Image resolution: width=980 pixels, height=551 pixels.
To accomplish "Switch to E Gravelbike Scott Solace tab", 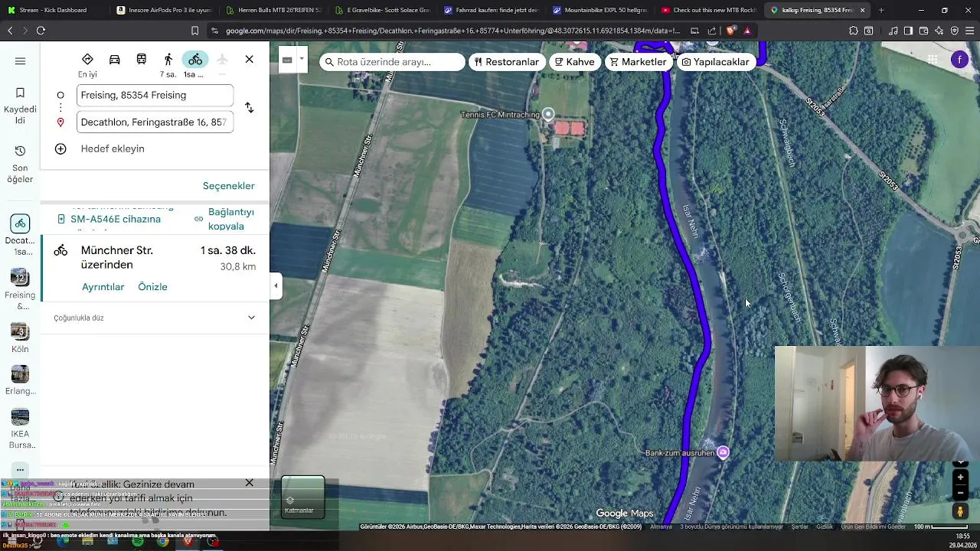I will [x=381, y=10].
